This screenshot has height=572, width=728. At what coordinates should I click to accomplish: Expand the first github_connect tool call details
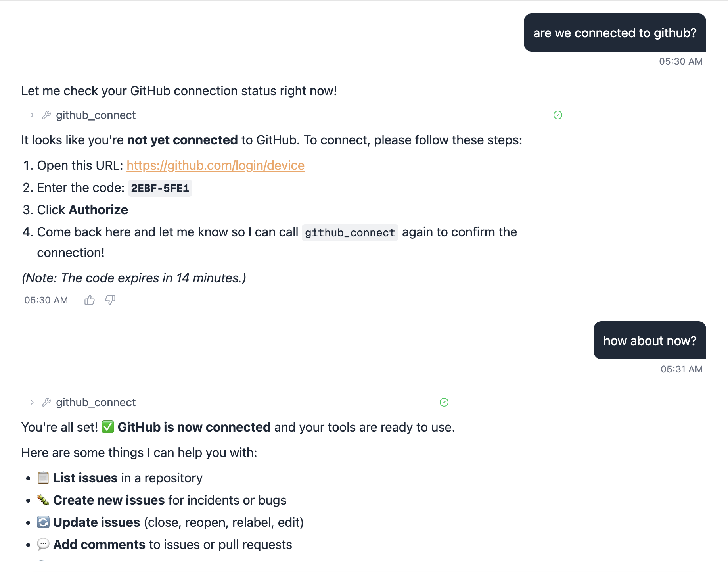point(31,115)
